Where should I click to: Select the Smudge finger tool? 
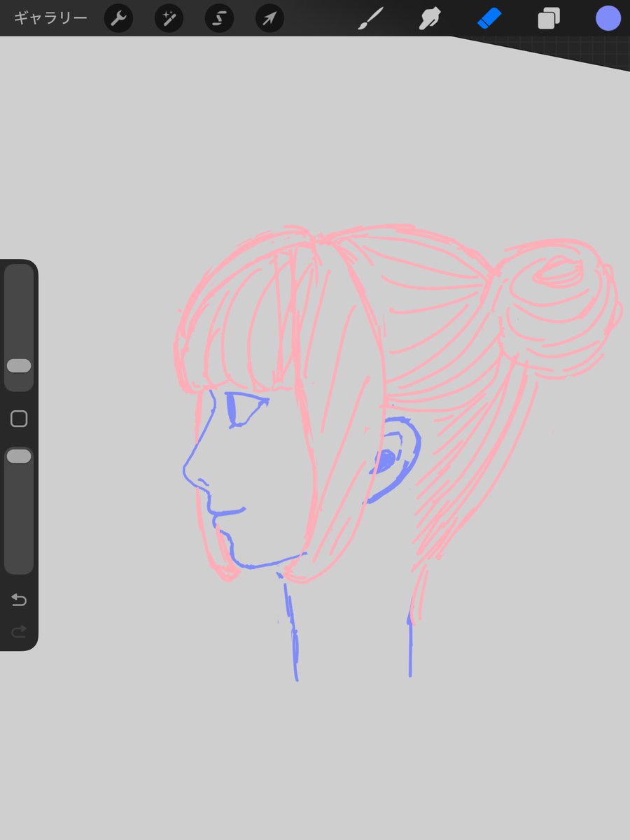click(x=429, y=19)
